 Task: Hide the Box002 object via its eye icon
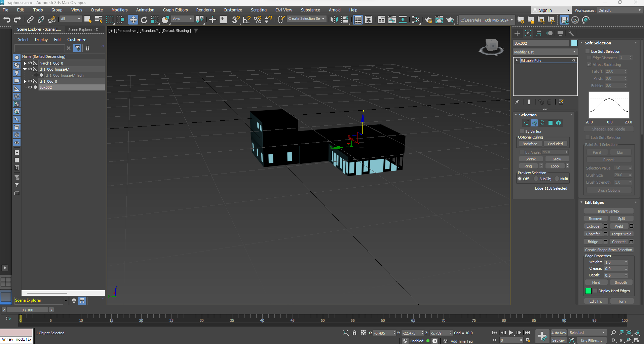click(x=31, y=87)
